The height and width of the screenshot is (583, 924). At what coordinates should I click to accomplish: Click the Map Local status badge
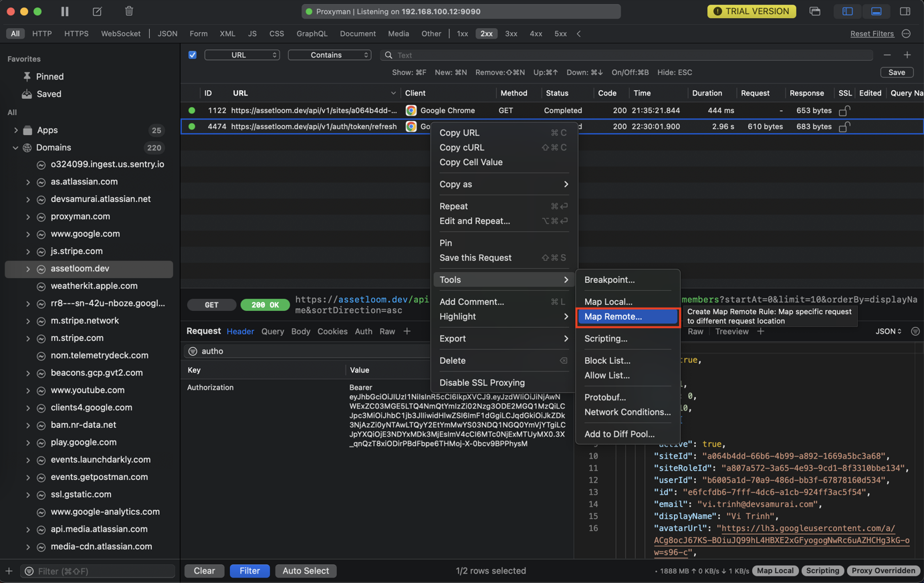[x=775, y=571]
